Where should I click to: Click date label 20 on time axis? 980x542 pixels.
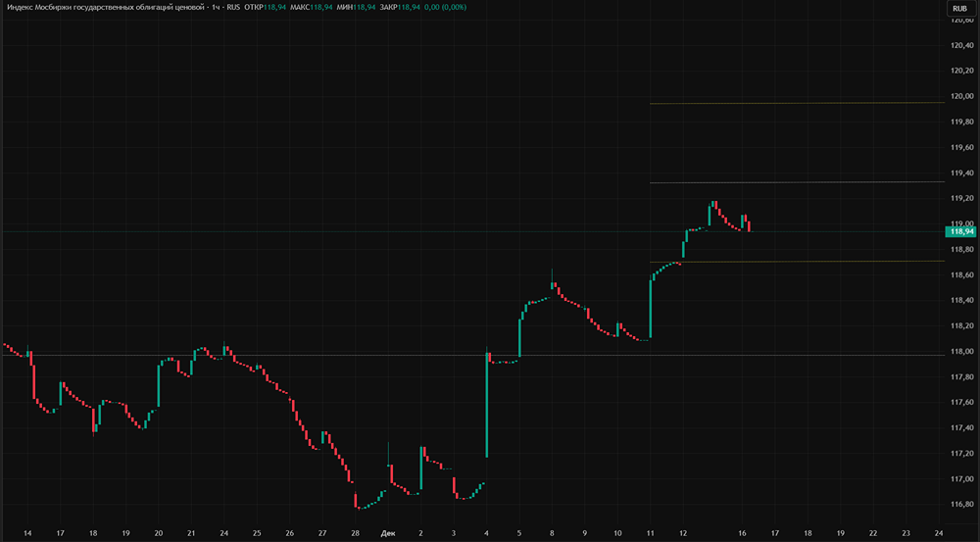tap(159, 533)
